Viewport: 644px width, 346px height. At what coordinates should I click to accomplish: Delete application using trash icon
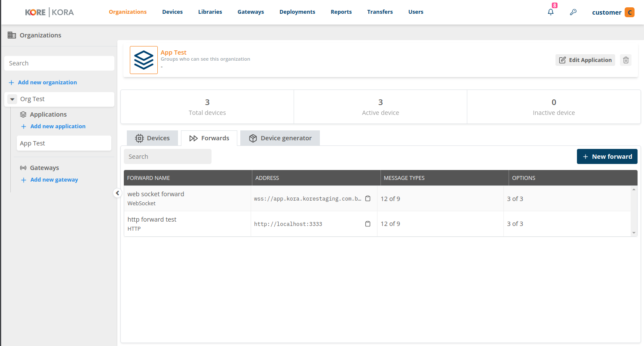tap(626, 60)
